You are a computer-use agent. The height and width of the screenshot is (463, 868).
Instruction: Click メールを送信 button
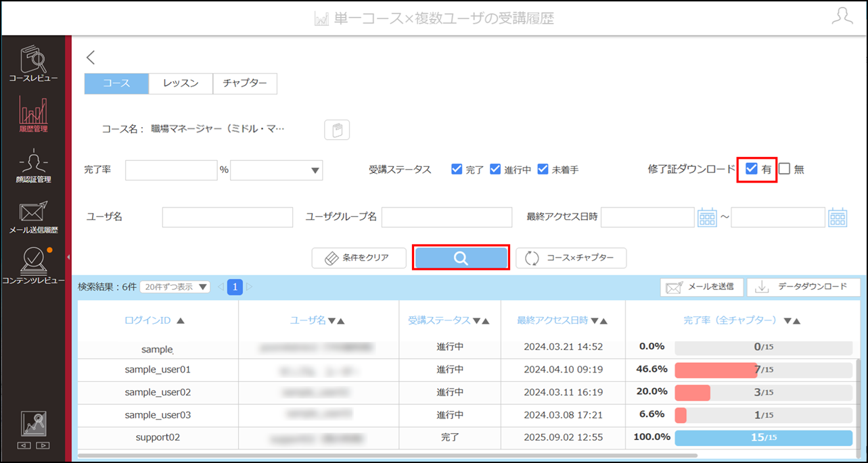[x=702, y=287]
